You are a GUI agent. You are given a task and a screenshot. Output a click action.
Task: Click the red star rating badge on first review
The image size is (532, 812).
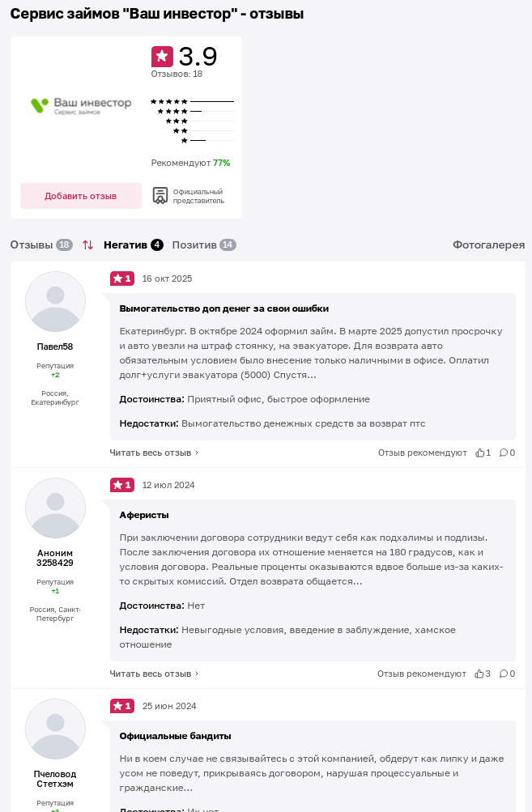[122, 278]
